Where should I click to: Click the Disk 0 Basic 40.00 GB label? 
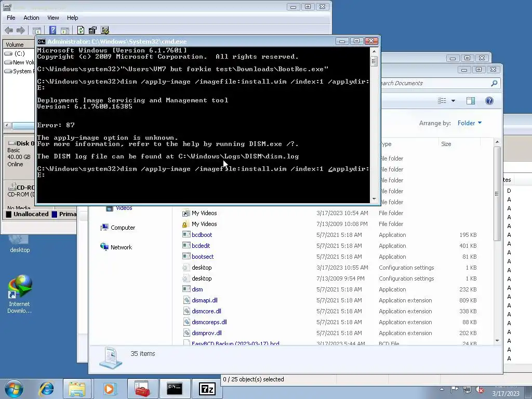pos(20,154)
